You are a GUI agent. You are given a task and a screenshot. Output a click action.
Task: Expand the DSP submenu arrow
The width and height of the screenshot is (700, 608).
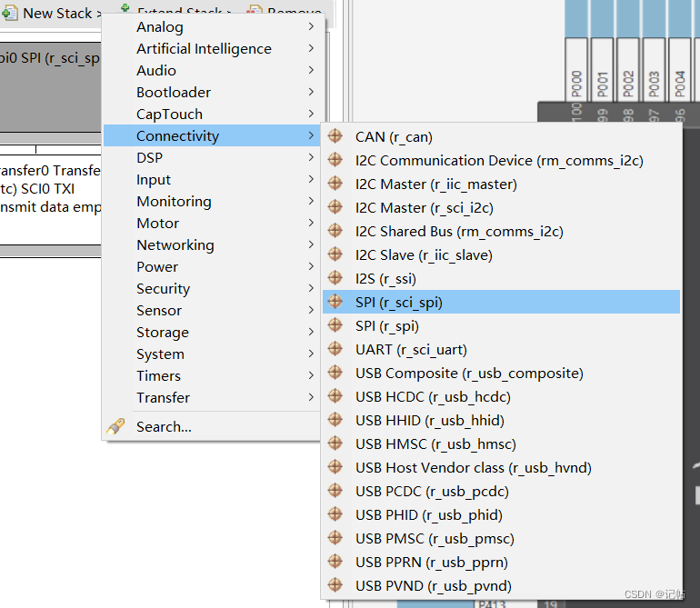(x=311, y=157)
